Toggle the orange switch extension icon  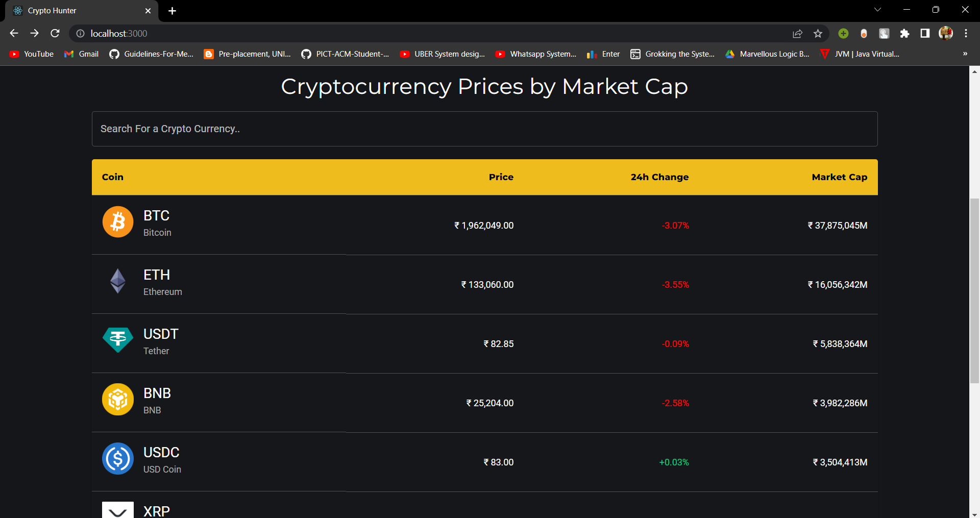[864, 33]
